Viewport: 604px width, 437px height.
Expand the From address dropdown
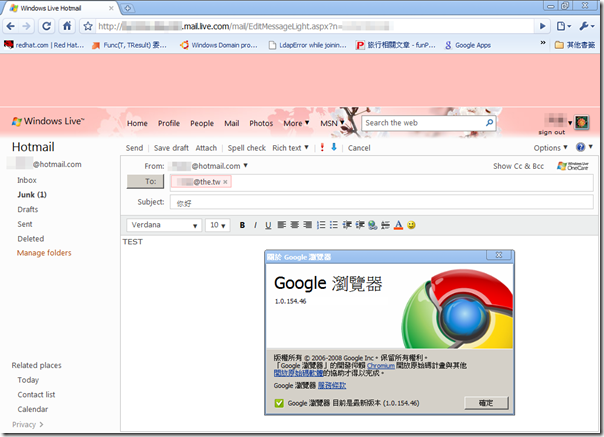245,166
